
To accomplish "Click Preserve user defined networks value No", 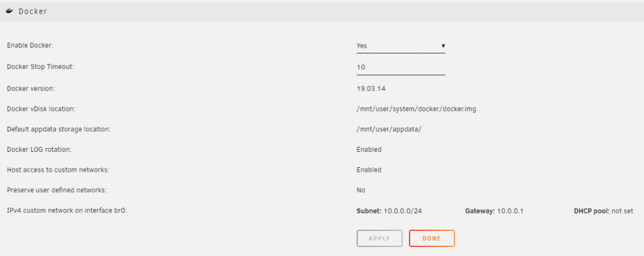I will coord(361,190).
